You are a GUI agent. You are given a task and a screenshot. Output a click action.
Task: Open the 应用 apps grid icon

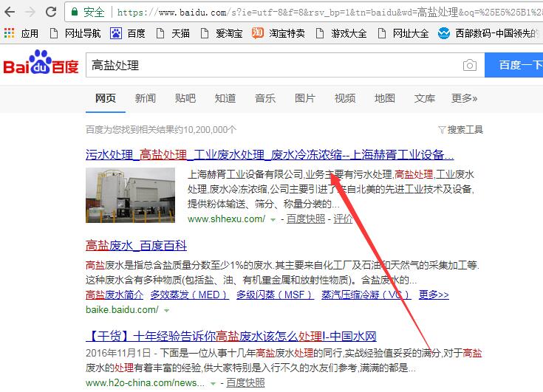click(x=9, y=33)
